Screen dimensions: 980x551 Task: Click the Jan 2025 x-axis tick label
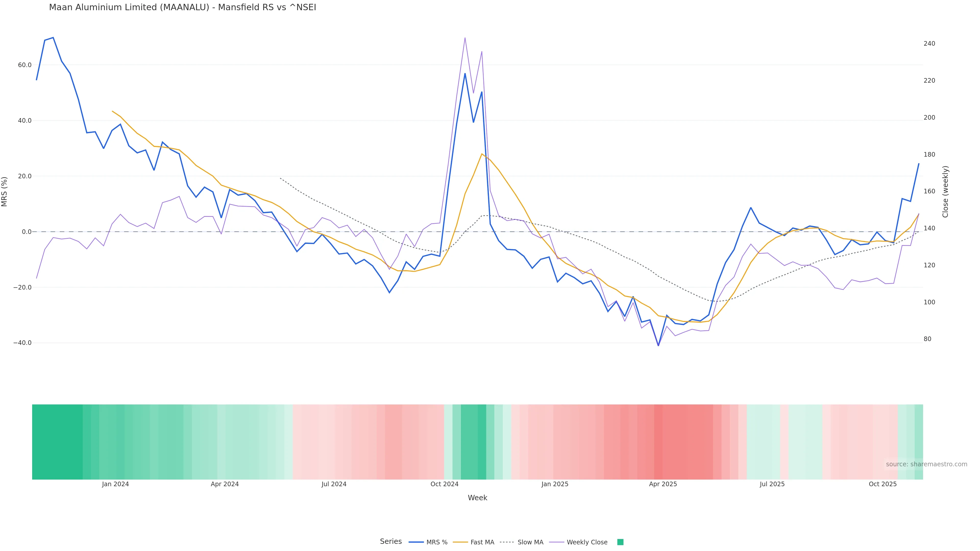coord(555,484)
